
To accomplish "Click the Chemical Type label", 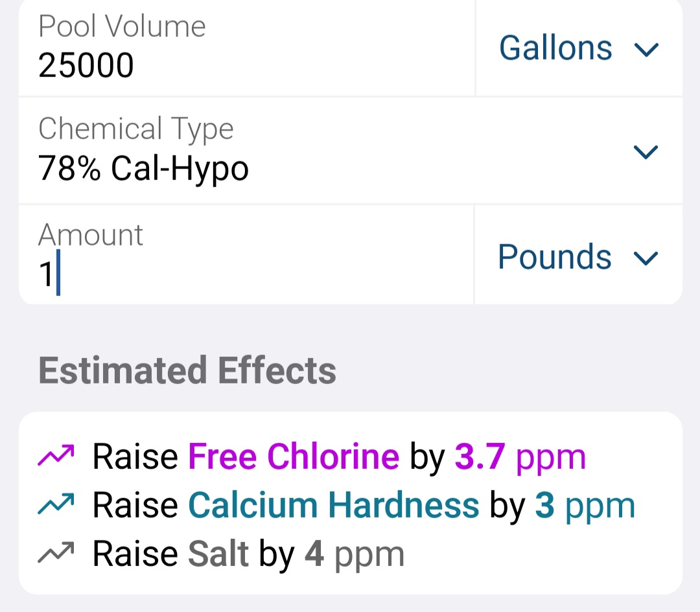I will click(135, 129).
